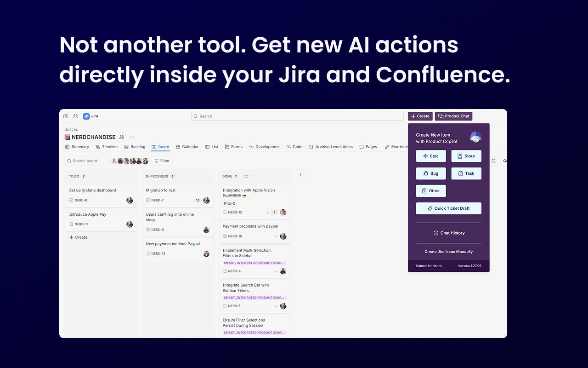Image resolution: width=588 pixels, height=368 pixels.
Task: Click the story type icon on NERD-11
Action: tap(71, 224)
